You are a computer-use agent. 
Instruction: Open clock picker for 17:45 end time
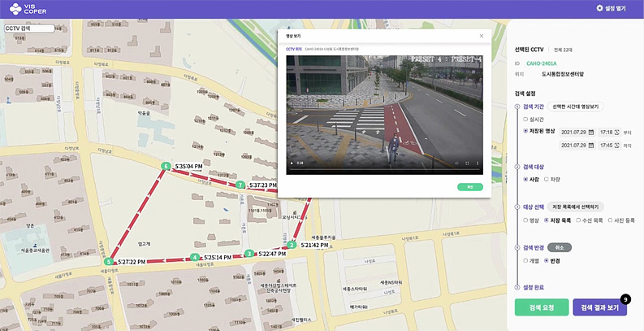click(616, 146)
